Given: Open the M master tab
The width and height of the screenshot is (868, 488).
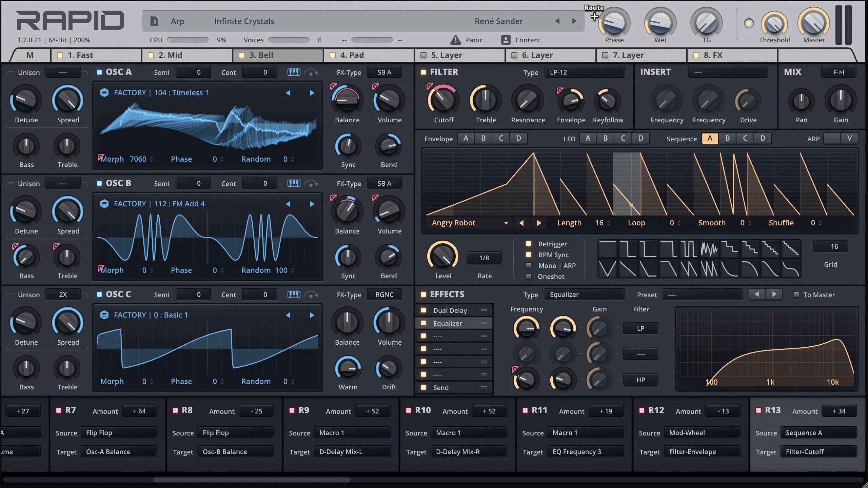Looking at the screenshot, I should [x=30, y=55].
